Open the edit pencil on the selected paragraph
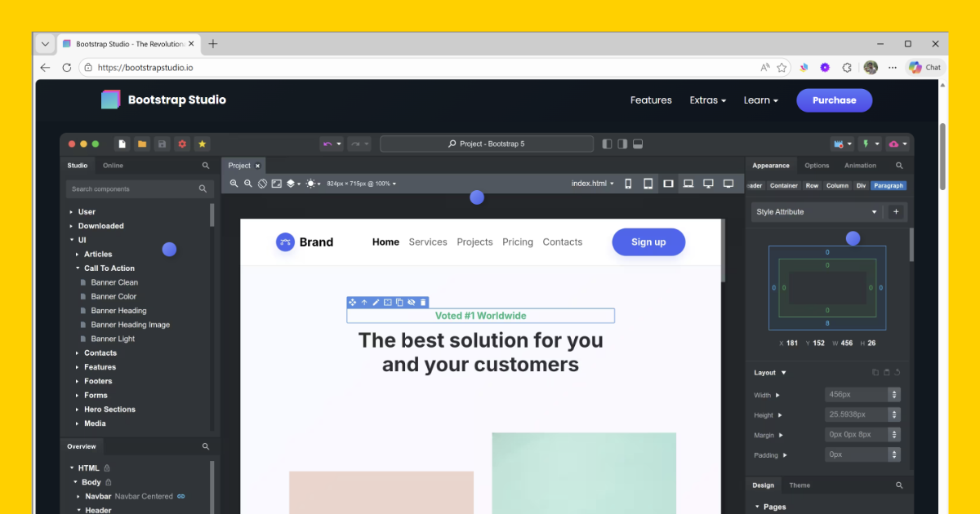The height and width of the screenshot is (514, 980). 375,302
